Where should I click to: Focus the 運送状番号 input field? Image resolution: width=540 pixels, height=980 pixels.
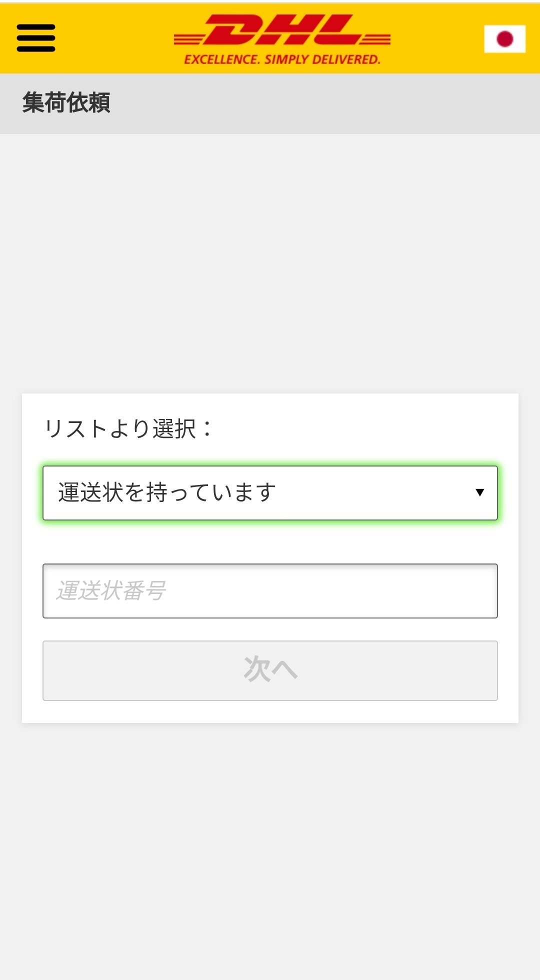[270, 590]
